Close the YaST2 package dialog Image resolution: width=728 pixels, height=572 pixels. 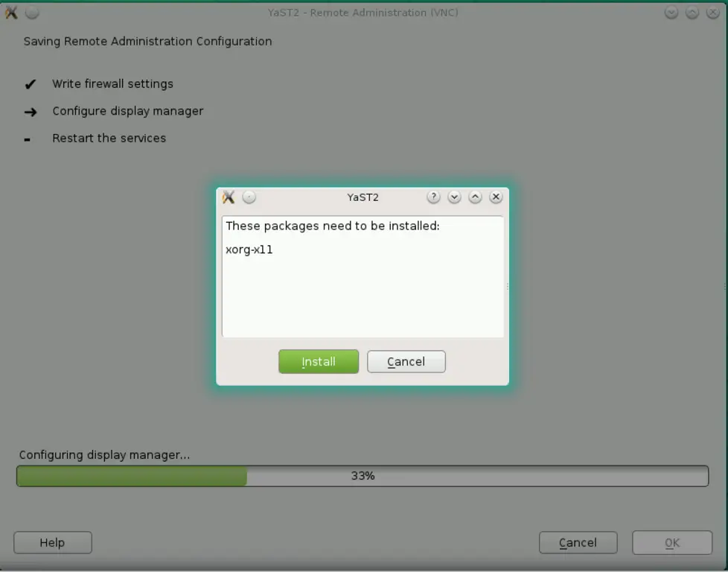(496, 197)
